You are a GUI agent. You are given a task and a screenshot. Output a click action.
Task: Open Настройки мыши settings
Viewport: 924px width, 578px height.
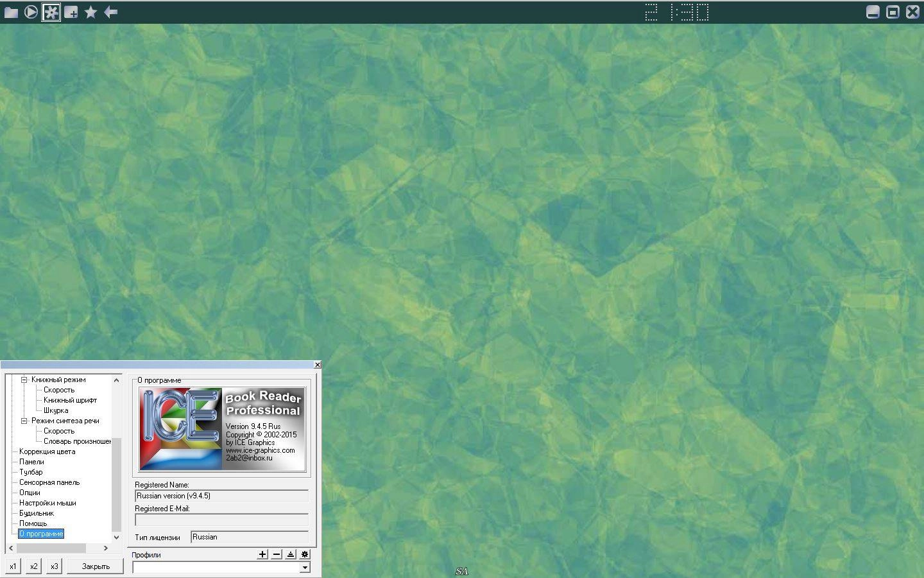tap(47, 503)
